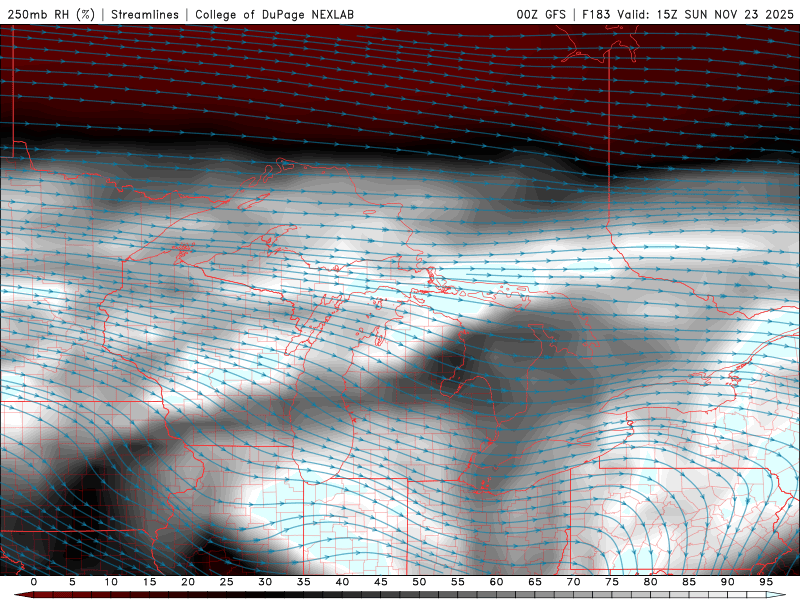Click the colorbar value label "70"
Screen dimensions: 800x600
[x=573, y=582]
